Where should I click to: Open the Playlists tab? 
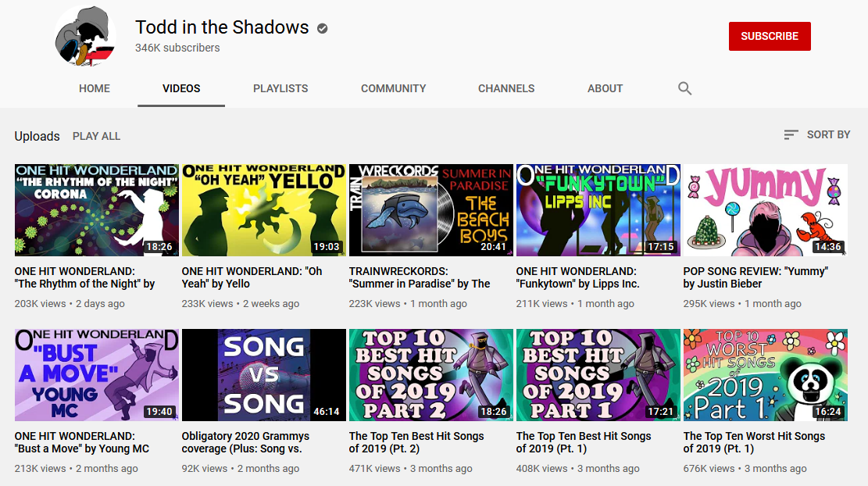tap(280, 88)
